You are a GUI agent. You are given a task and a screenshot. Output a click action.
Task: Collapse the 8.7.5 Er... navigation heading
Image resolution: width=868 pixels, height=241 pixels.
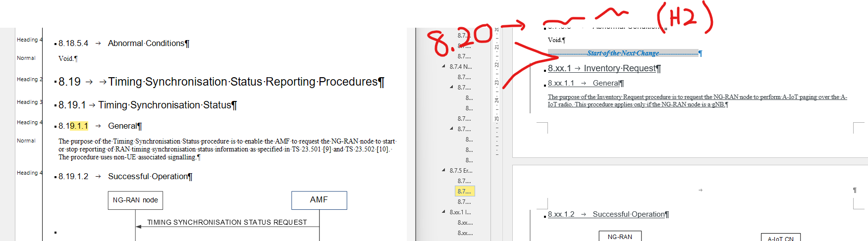pyautogui.click(x=444, y=170)
